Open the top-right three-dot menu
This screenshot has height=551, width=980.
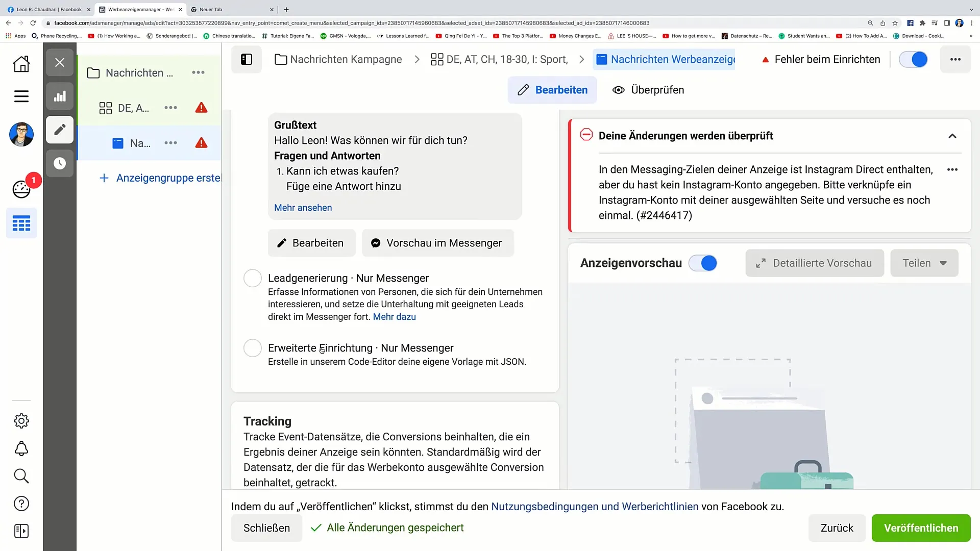[x=955, y=59]
